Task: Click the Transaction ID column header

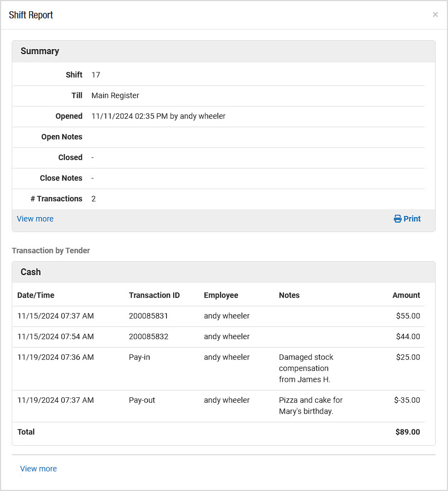Action: [155, 295]
